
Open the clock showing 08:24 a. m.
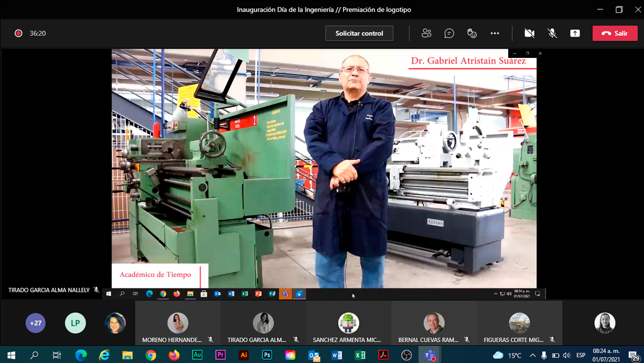(606, 355)
